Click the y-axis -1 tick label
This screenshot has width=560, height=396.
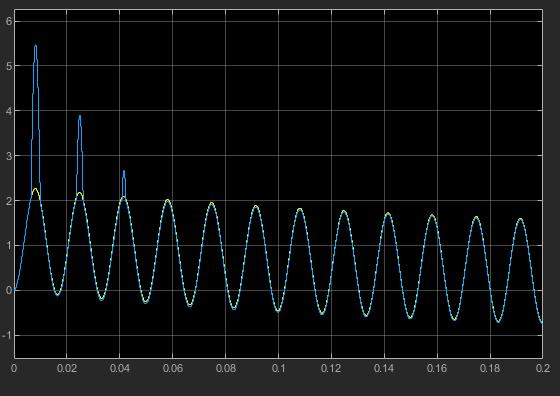[7, 335]
